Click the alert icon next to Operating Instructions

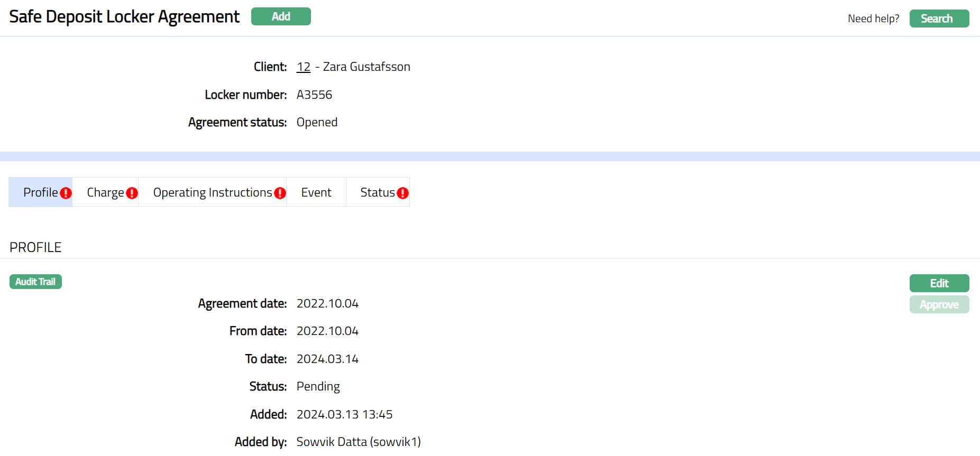280,193
